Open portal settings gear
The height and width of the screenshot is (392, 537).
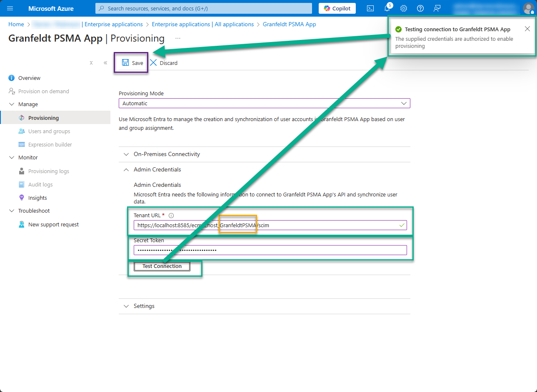coord(404,8)
